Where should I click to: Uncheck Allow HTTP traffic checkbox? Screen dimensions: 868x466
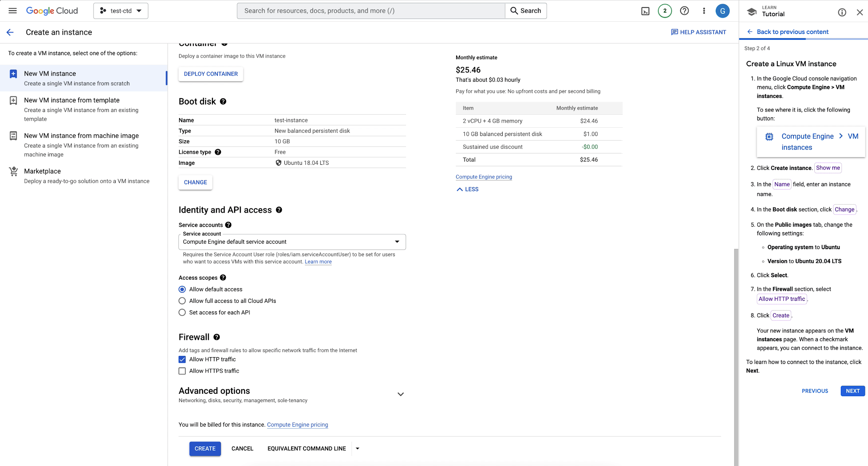click(182, 360)
